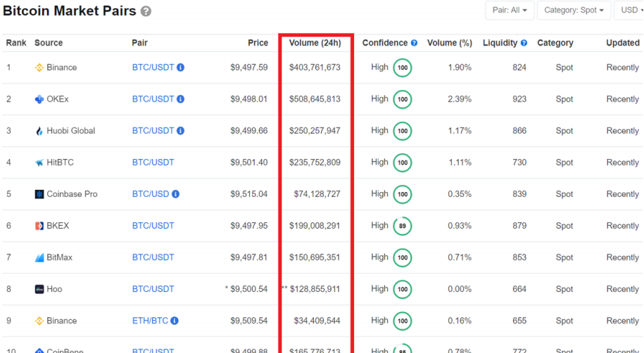
Task: Click the volume $74,128,727
Action: point(317,194)
